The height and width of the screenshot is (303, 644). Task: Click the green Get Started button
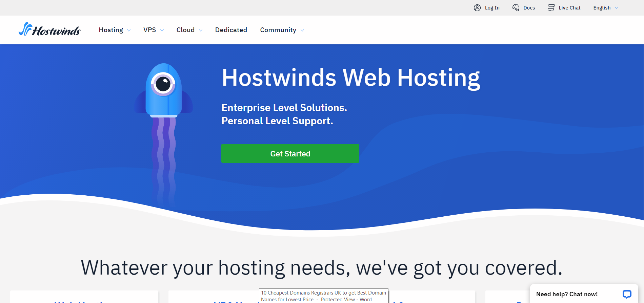click(x=290, y=153)
